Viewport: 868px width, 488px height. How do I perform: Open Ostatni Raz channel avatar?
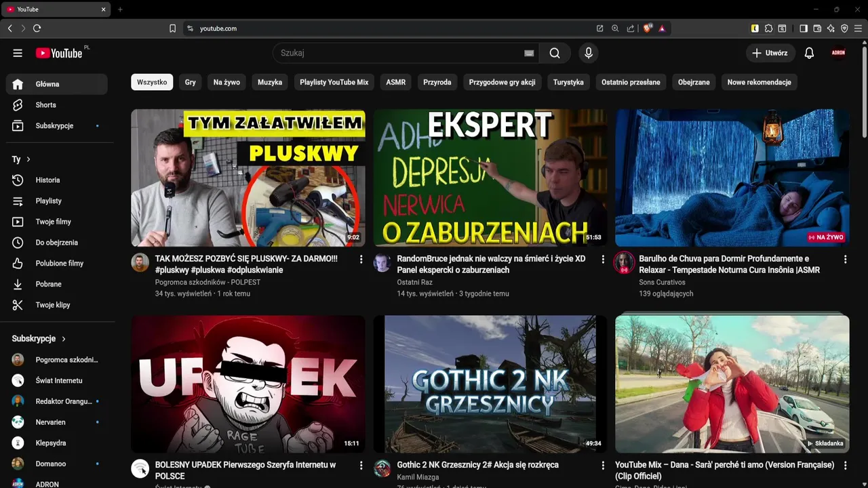[x=382, y=262]
